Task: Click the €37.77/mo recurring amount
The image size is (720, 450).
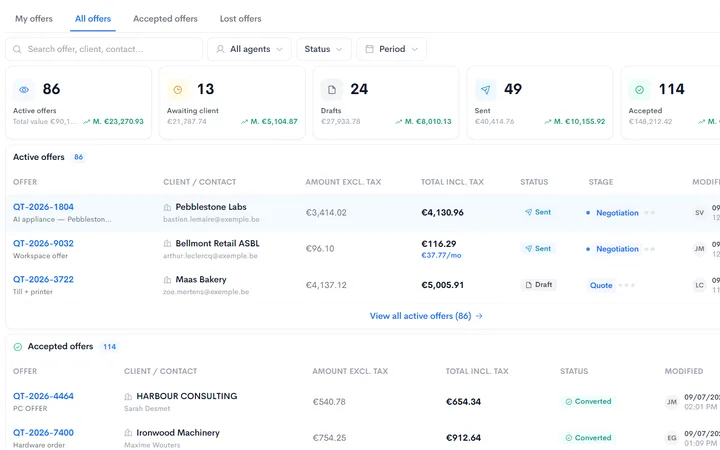Action: pos(441,255)
